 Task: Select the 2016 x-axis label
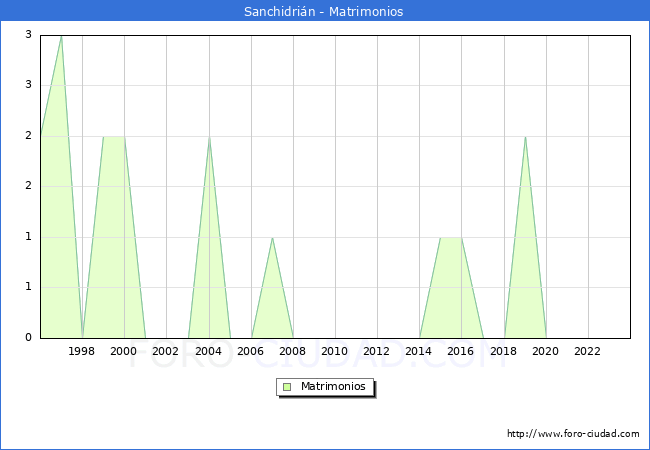point(461,351)
